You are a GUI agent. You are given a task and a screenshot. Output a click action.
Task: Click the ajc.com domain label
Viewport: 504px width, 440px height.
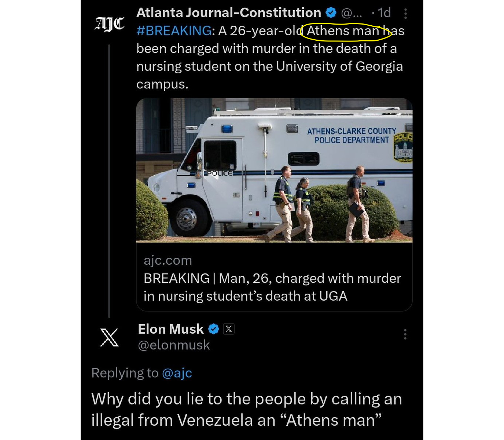click(168, 260)
